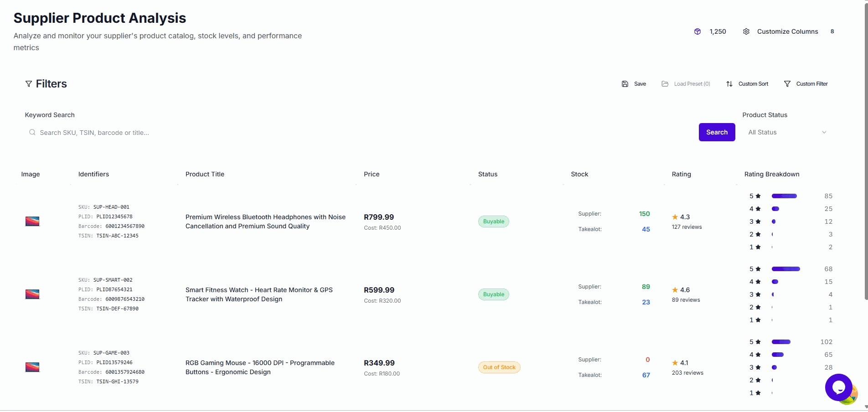Click the Out of Stock status badge

coord(499,367)
